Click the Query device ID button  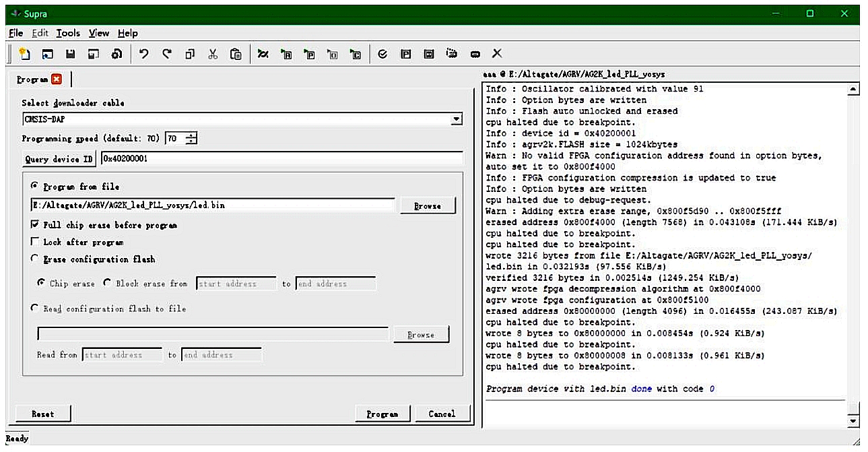[59, 159]
